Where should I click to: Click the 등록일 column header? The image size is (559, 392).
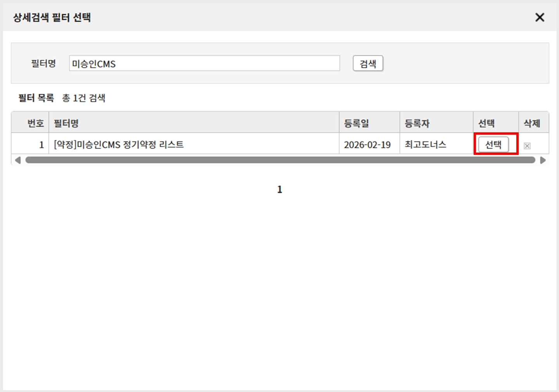coord(356,123)
